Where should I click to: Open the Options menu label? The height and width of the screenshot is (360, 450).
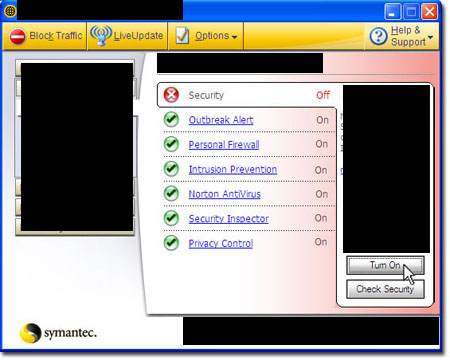[x=212, y=36]
